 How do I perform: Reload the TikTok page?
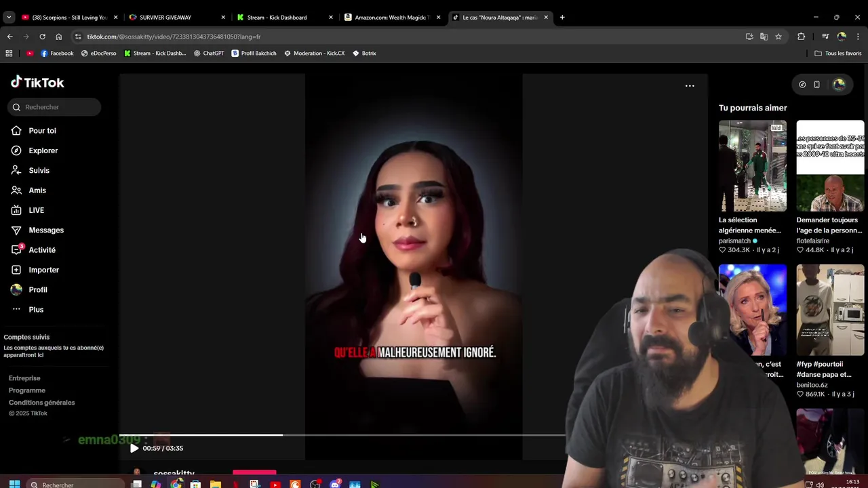click(42, 37)
